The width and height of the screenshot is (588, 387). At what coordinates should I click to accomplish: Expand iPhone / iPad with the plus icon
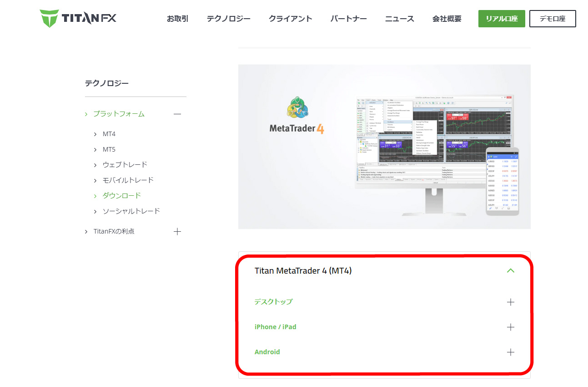click(x=511, y=327)
